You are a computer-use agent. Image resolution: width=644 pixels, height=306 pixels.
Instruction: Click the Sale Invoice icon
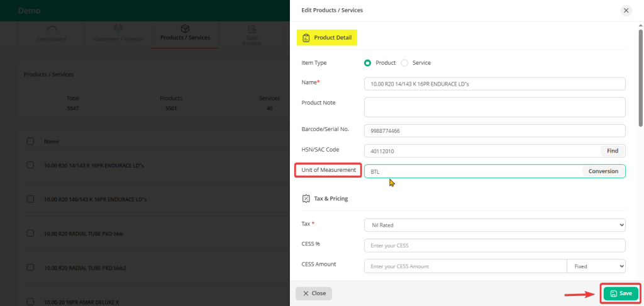point(252,29)
